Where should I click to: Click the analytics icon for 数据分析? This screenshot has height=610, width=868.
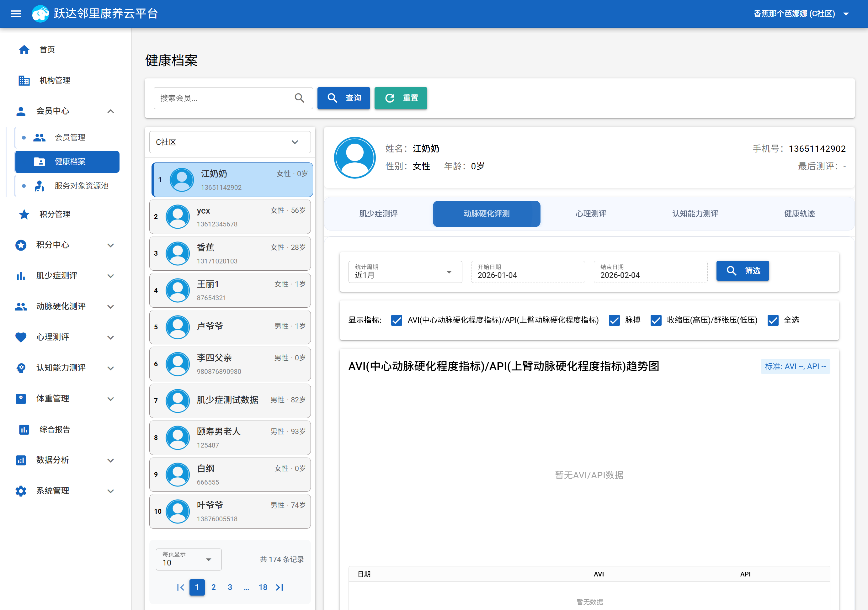point(21,460)
